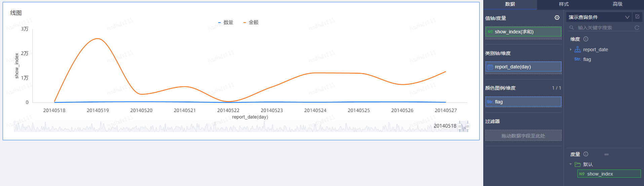
Task: Select the flag field in 颜色图例/维度
Action: 523,102
